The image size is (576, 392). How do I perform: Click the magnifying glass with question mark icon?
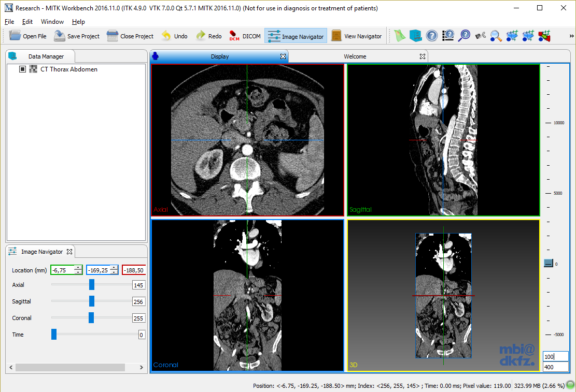click(465, 36)
